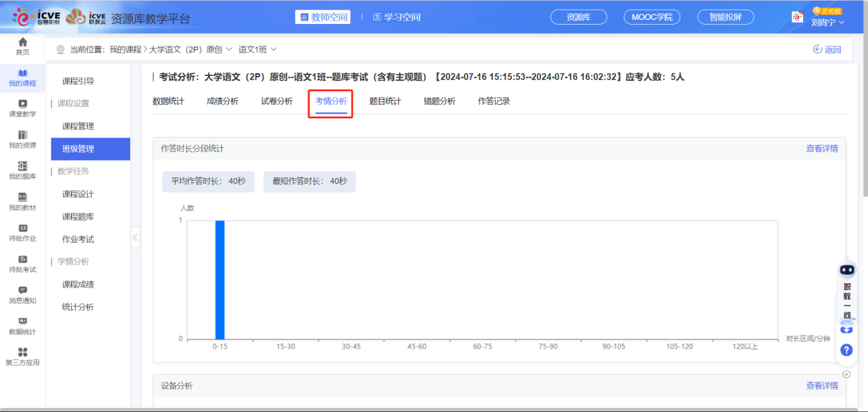
Task: Switch to 教师空间 mode
Action: pyautogui.click(x=323, y=17)
